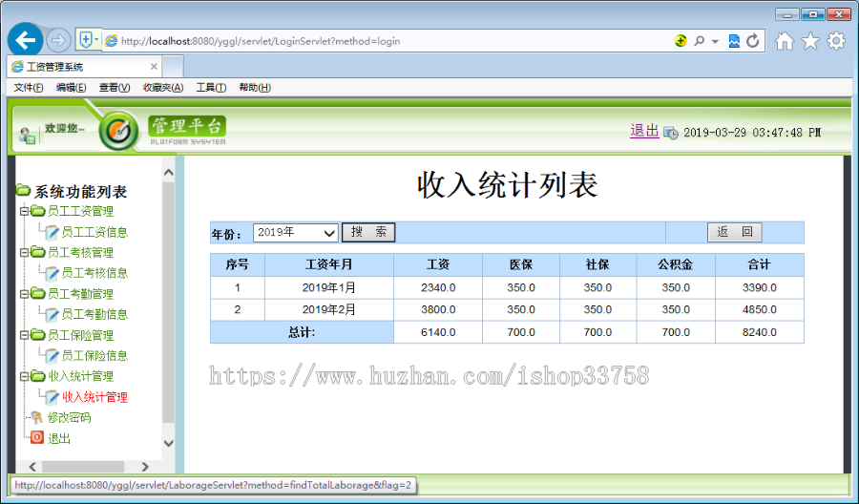859x504 pixels.
Task: Collapse the 员工工资管理 tree node
Action: 24,211
